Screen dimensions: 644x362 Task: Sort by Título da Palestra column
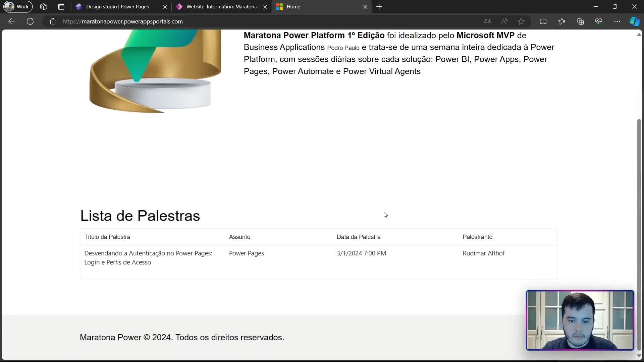[107, 237]
